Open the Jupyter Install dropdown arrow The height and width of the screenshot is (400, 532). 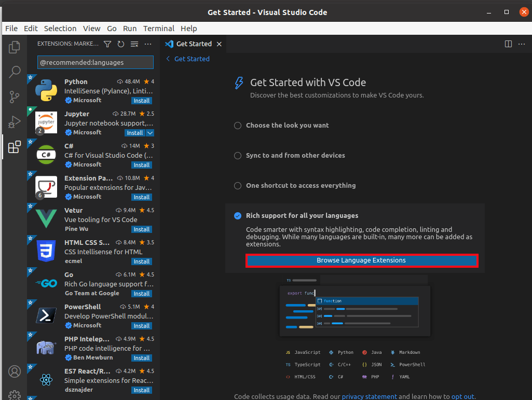(x=150, y=133)
